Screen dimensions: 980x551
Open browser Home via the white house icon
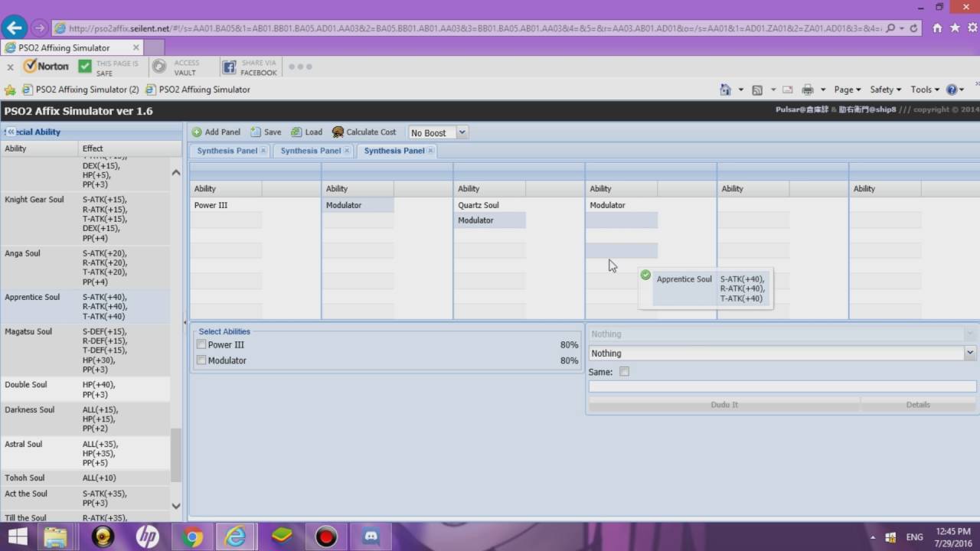pos(937,28)
